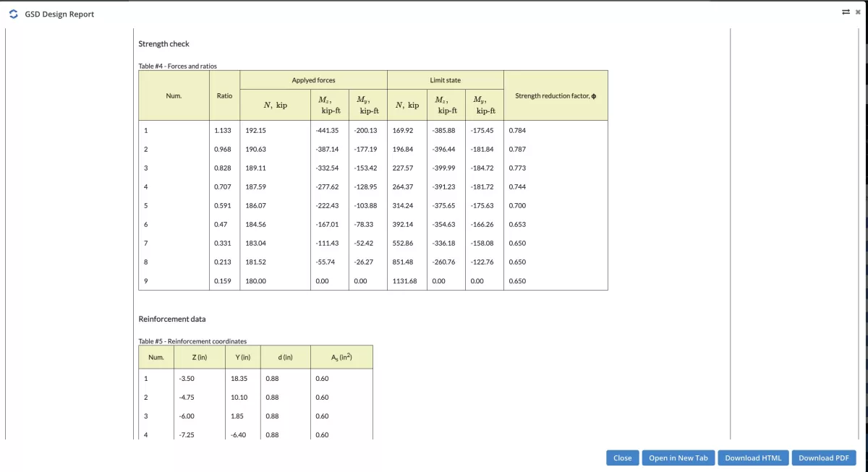The image size is (868, 472).
Task: Click strength reduction factor 0.773
Action: pyautogui.click(x=517, y=168)
